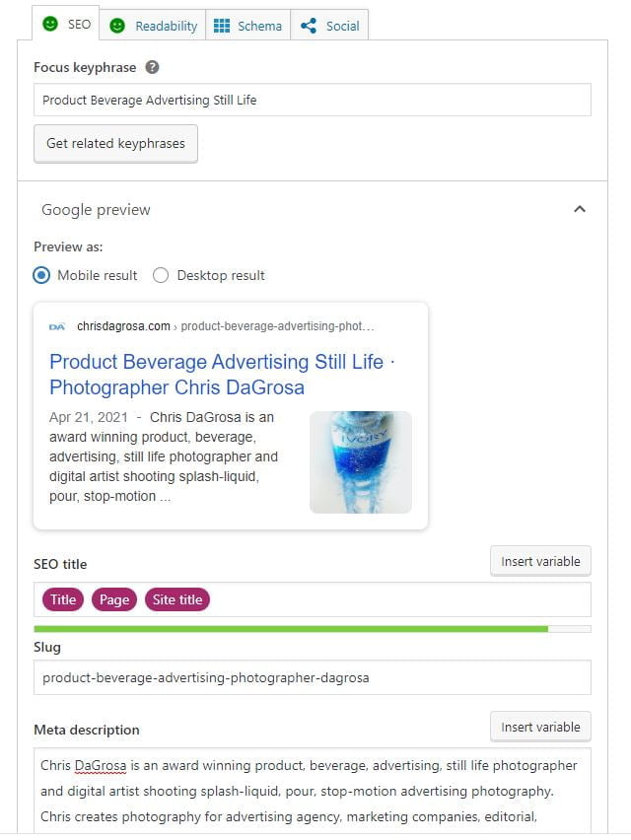Image resolution: width=631 pixels, height=840 pixels.
Task: Click the Focus keyphrase input field
Action: tap(313, 100)
